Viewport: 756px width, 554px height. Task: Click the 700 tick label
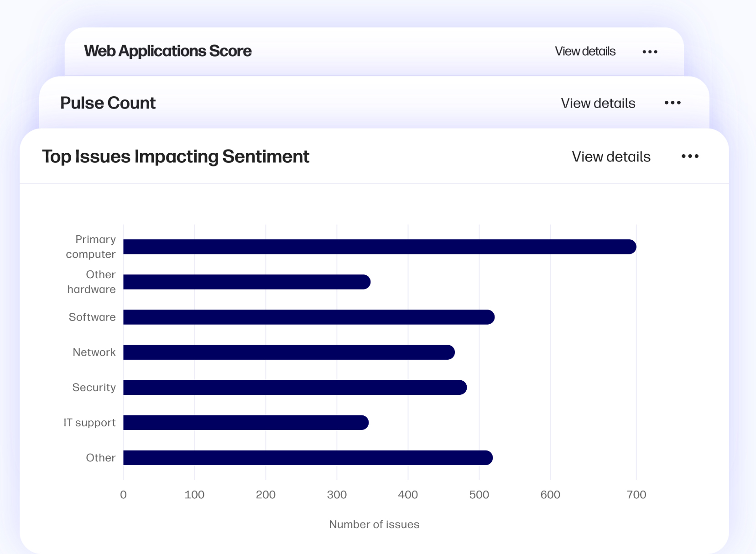(636, 495)
